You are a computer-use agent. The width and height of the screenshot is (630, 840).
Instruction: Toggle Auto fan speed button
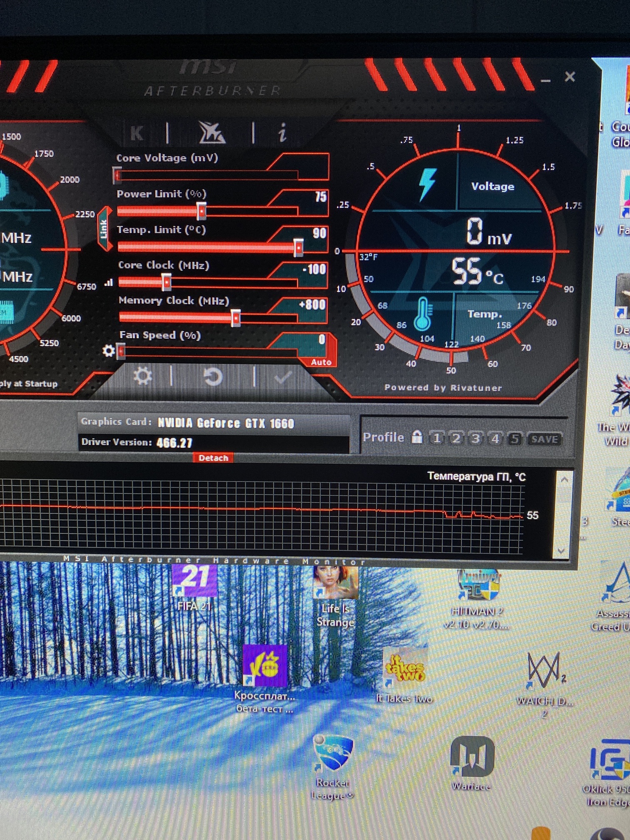tap(321, 362)
